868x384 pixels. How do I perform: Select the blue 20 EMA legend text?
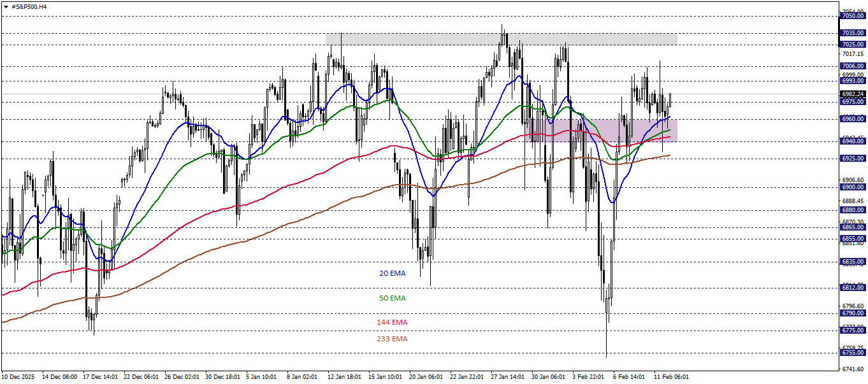[x=391, y=273]
